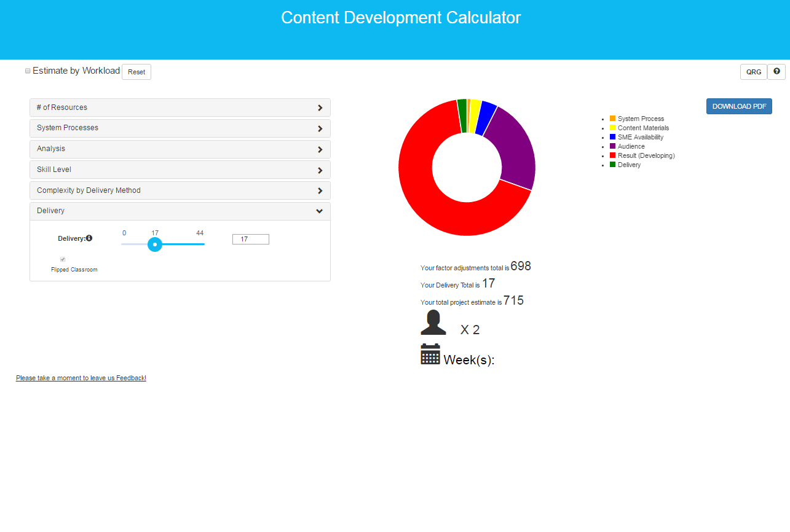790x532 pixels.
Task: Open the feedback link
Action: 81,378
